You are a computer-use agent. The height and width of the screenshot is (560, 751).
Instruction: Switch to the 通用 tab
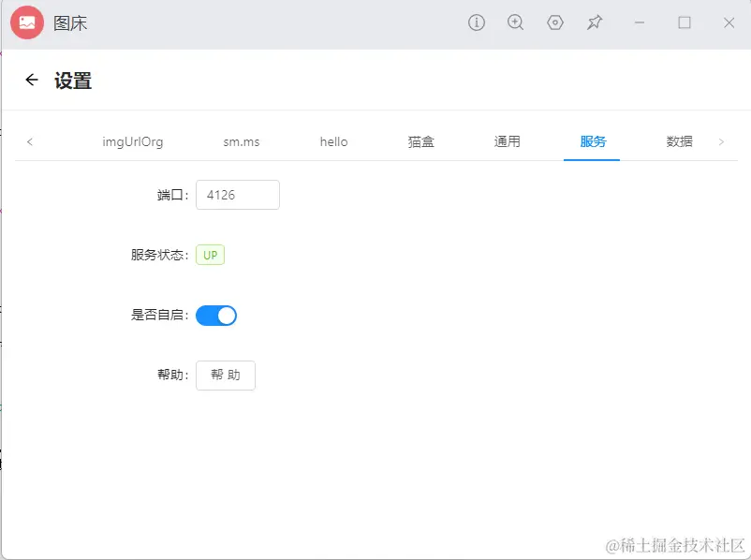tap(507, 141)
